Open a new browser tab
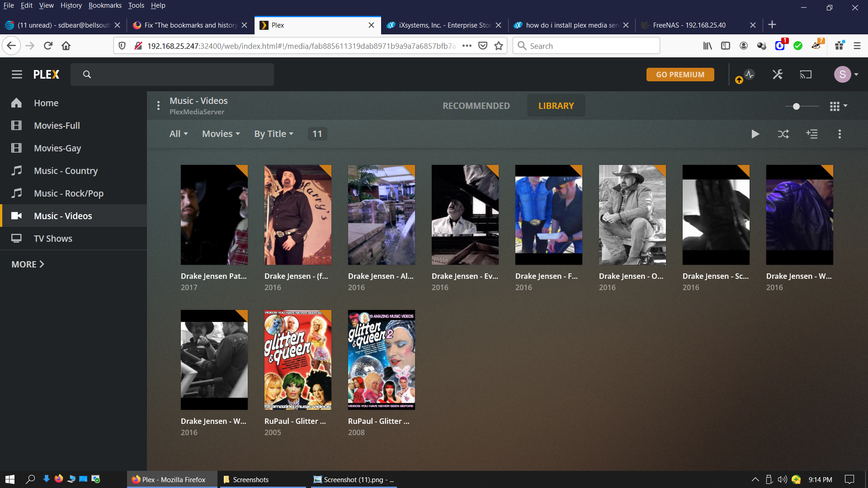Screen dimensions: 868x488 [x=772, y=25]
